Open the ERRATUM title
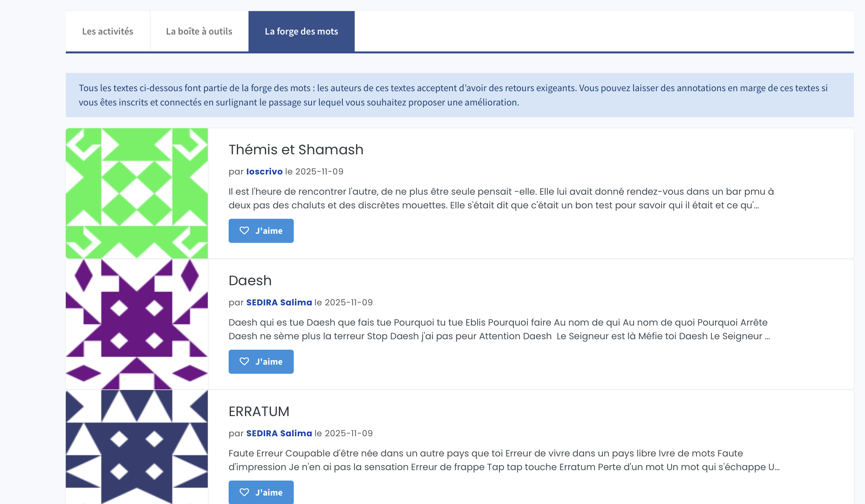 click(259, 411)
